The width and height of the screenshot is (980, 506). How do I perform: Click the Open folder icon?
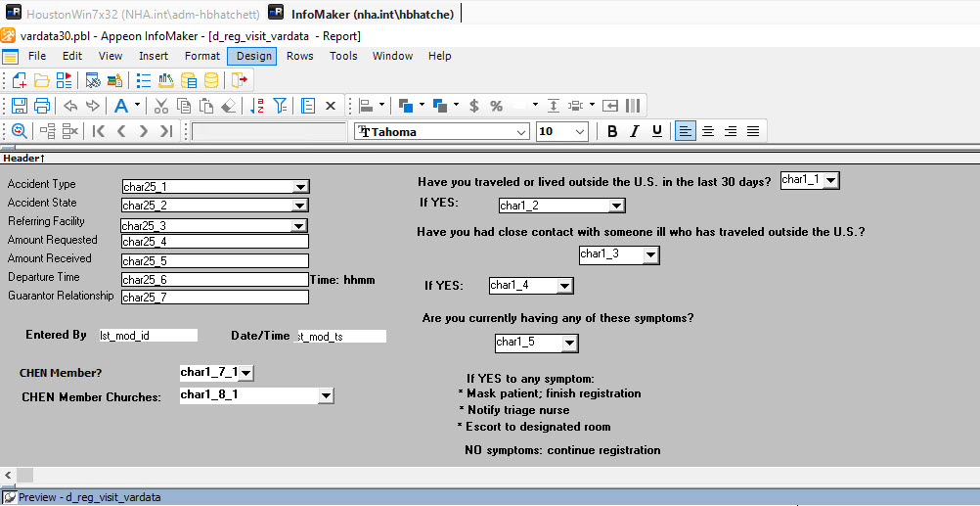pyautogui.click(x=41, y=80)
